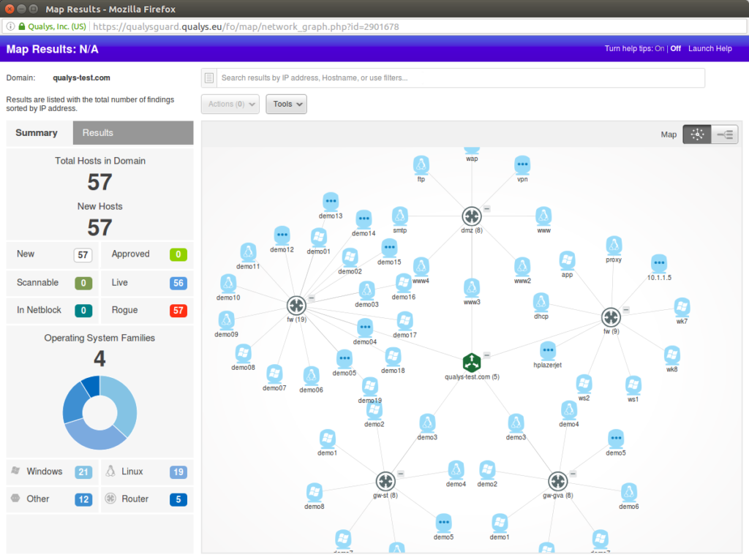This screenshot has width=749, height=560.
Task: Open the Tools dropdown
Action: (x=286, y=104)
